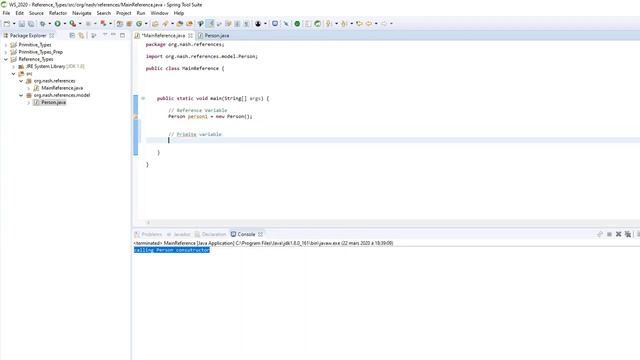
Task: Open the Run menu
Action: [x=141, y=13]
